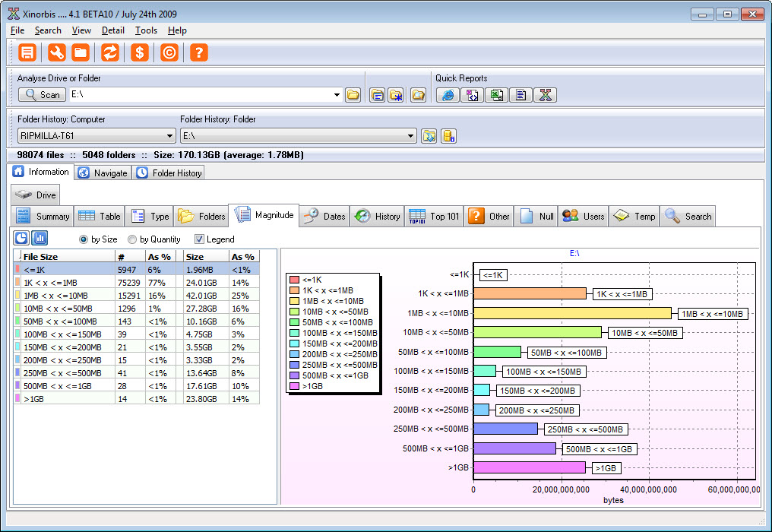This screenshot has height=532, width=772.
Task: Select the by Quantity radio button
Action: 132,239
